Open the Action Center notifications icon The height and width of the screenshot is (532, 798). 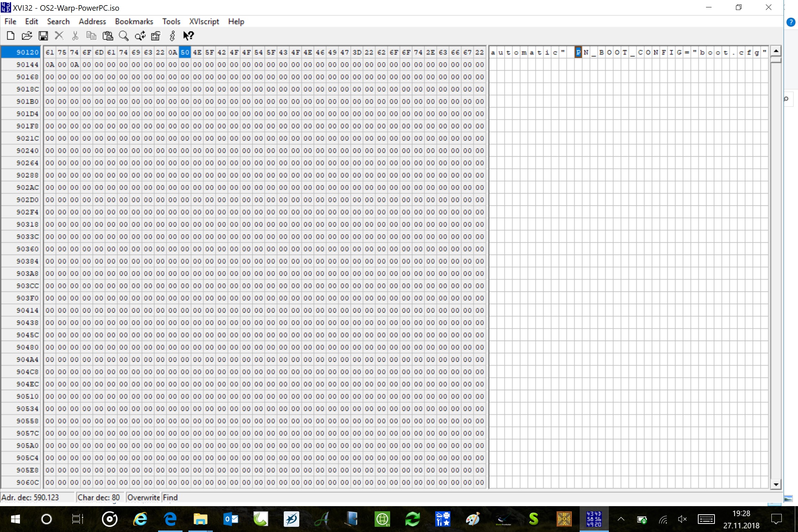pos(777,519)
